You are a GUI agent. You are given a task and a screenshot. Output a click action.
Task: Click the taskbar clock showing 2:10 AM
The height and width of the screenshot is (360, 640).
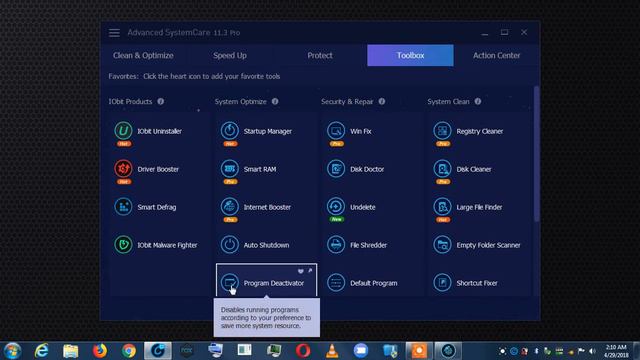pyautogui.click(x=616, y=351)
